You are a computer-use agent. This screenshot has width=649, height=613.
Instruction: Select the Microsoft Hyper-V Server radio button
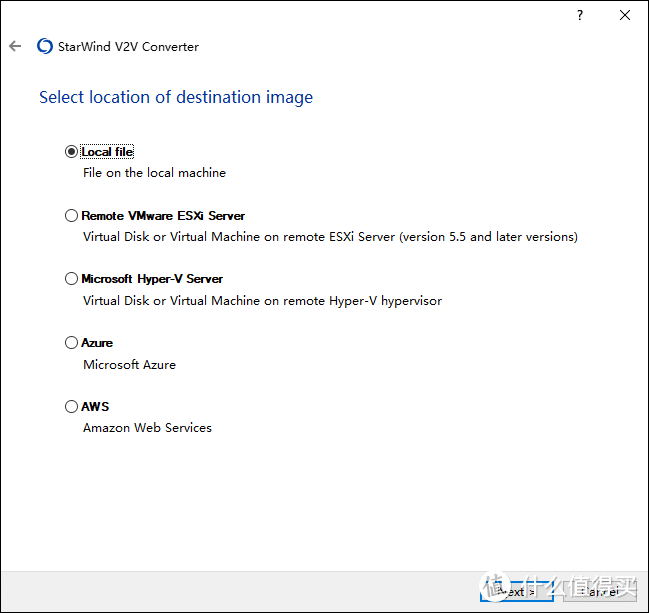click(x=71, y=279)
